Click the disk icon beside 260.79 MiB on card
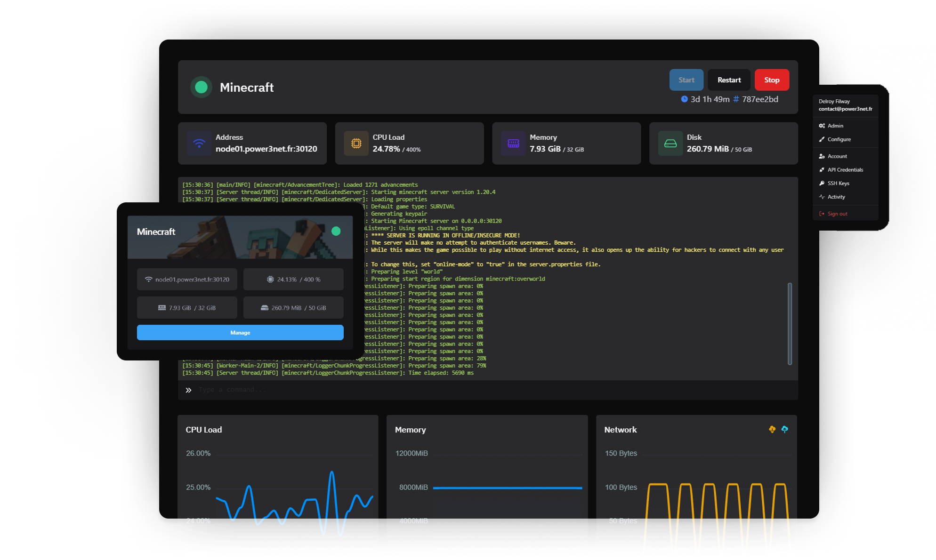The height and width of the screenshot is (560, 936). click(x=265, y=308)
